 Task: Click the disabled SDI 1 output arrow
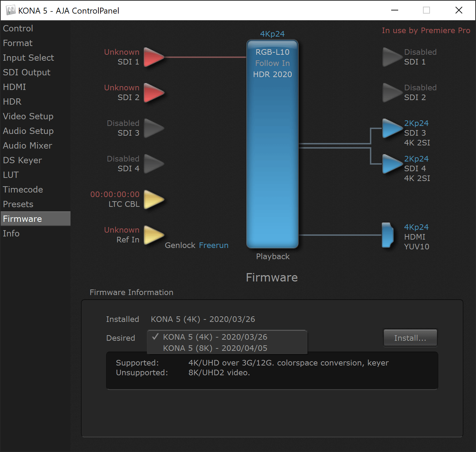(x=393, y=57)
